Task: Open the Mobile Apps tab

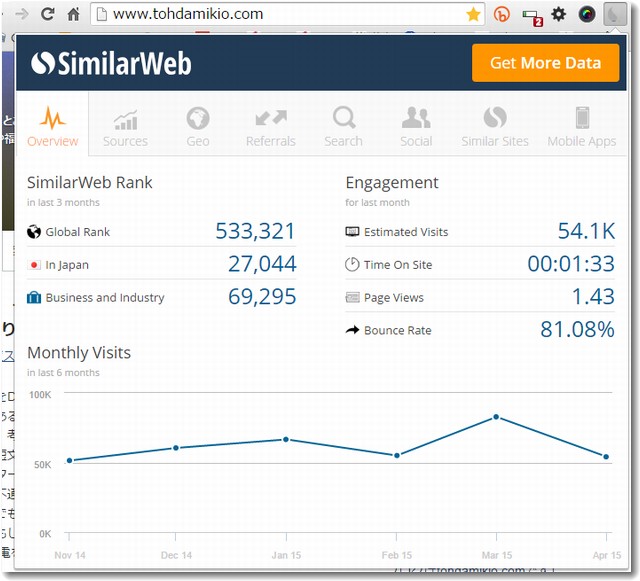Action: click(581, 126)
